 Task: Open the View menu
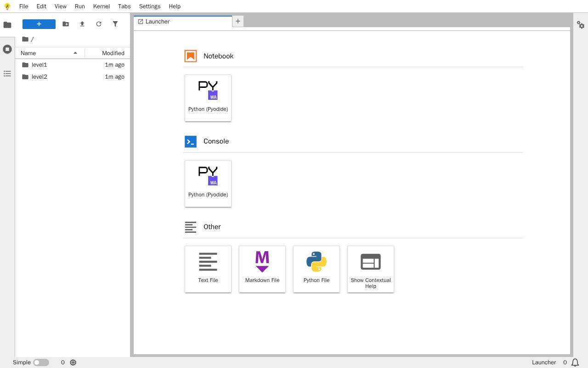61,6
